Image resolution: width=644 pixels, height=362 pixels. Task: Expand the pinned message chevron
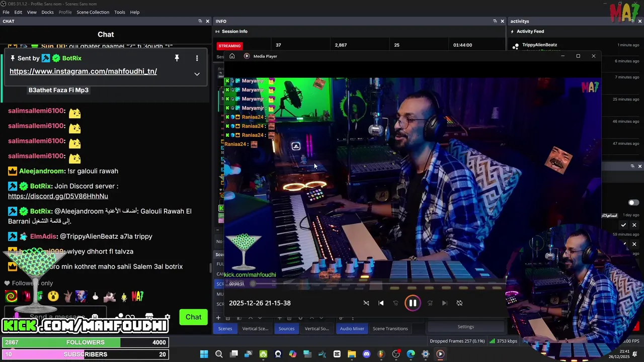pos(197,74)
